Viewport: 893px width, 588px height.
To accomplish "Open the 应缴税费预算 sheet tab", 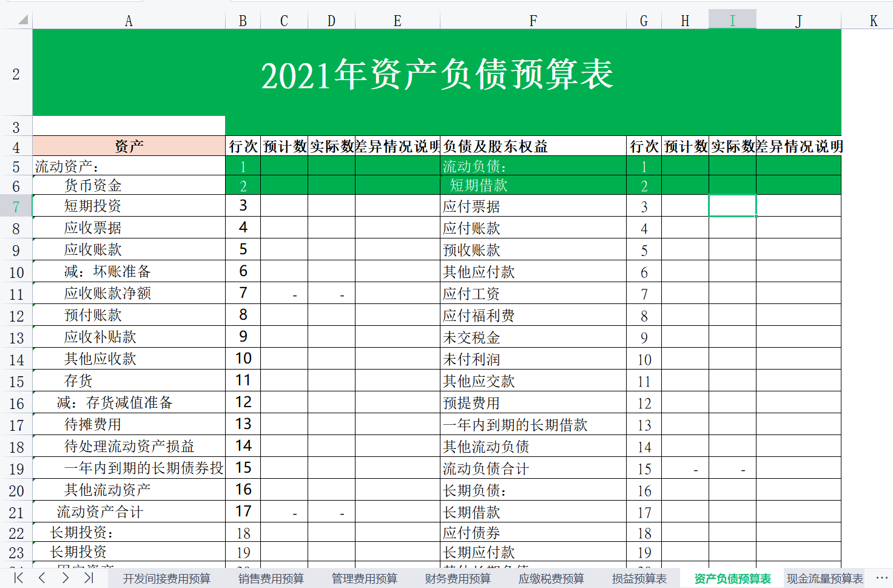I will (551, 579).
